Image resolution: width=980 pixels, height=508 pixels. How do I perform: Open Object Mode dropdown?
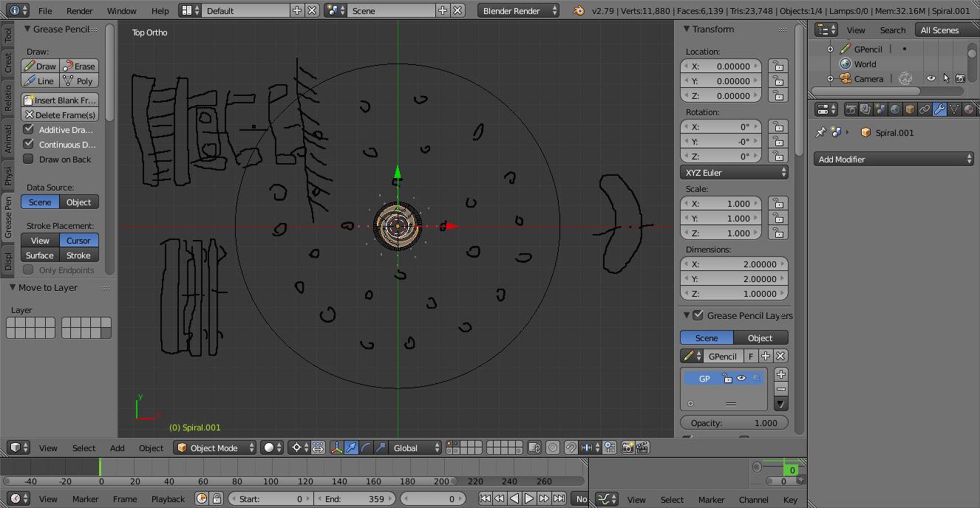click(215, 447)
